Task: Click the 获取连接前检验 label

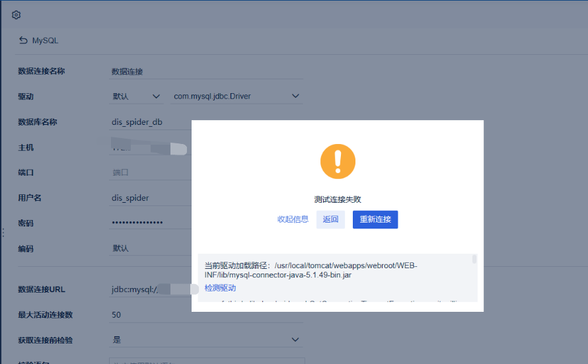Action: coord(46,340)
